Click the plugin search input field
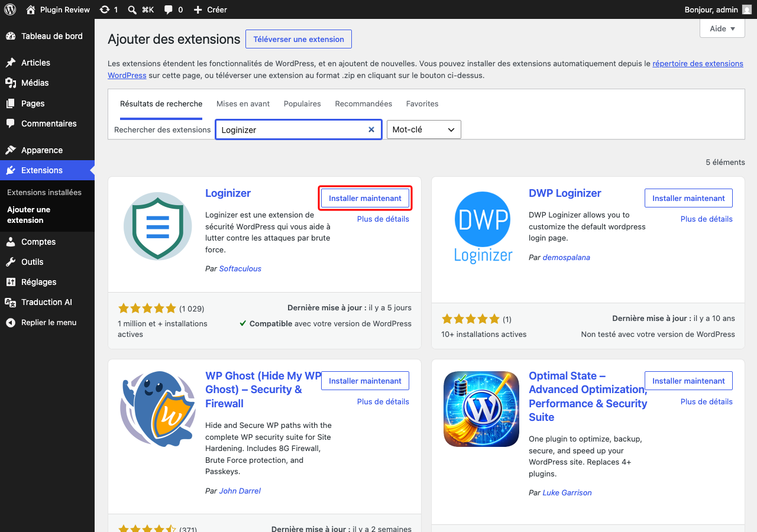Screen dimensions: 757x532 (x=299, y=129)
